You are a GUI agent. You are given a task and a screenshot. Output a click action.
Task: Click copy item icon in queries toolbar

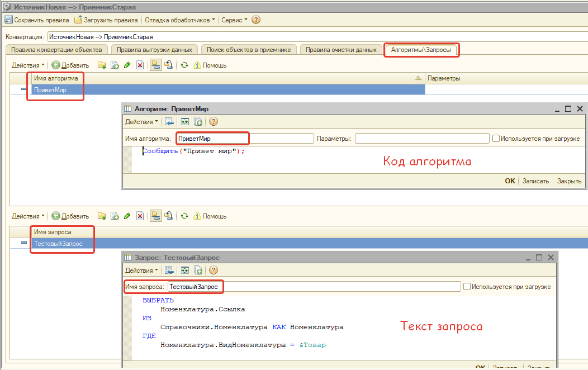tap(115, 216)
